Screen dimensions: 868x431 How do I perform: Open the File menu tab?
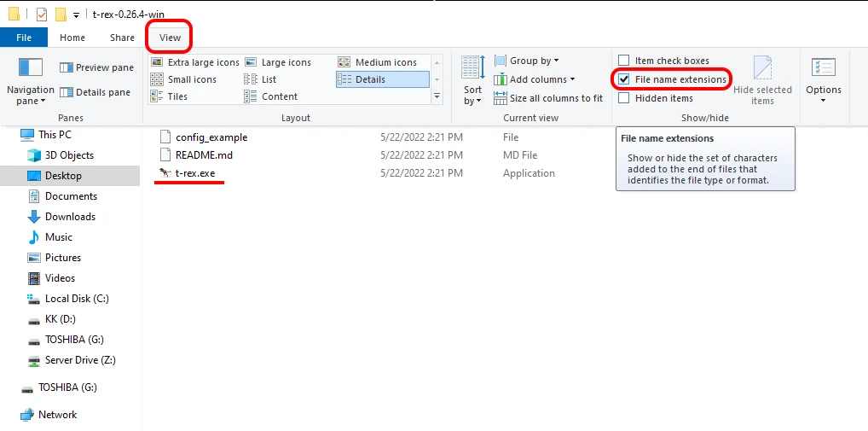pyautogui.click(x=24, y=38)
